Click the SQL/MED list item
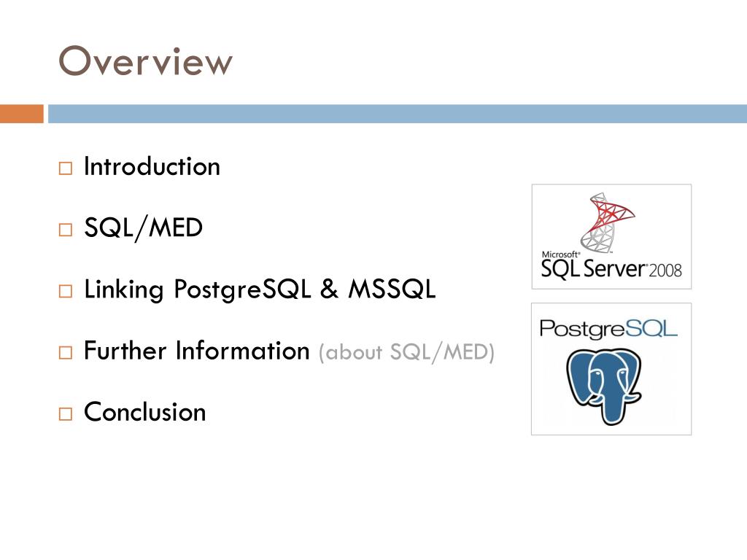This screenshot has width=747, height=560. click(x=144, y=228)
